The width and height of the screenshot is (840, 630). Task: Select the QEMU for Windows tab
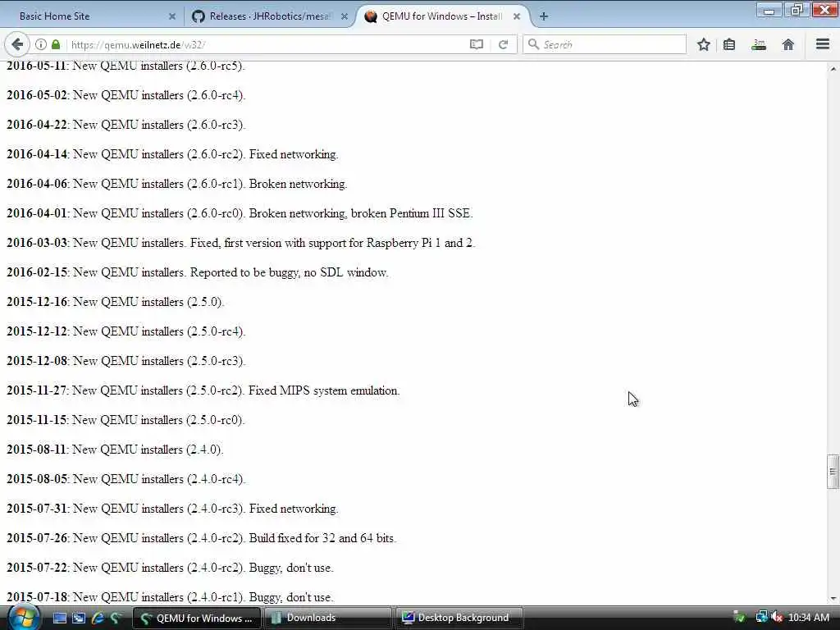(442, 16)
